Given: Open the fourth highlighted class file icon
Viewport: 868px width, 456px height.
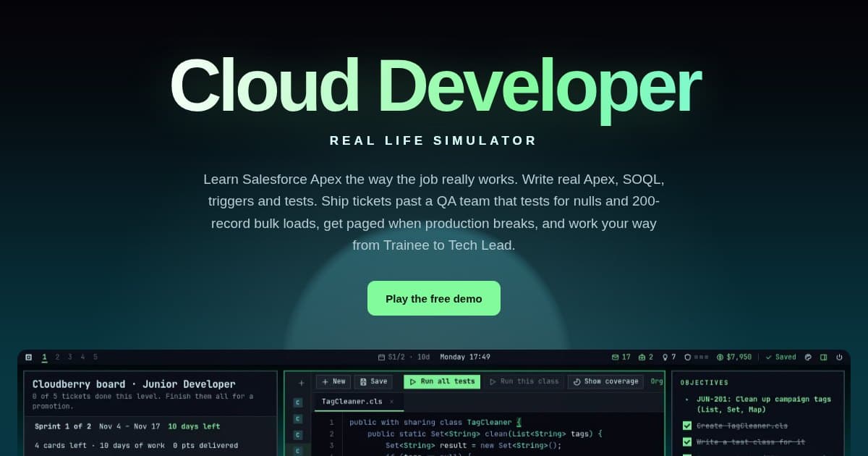Looking at the screenshot, I should click(x=297, y=450).
